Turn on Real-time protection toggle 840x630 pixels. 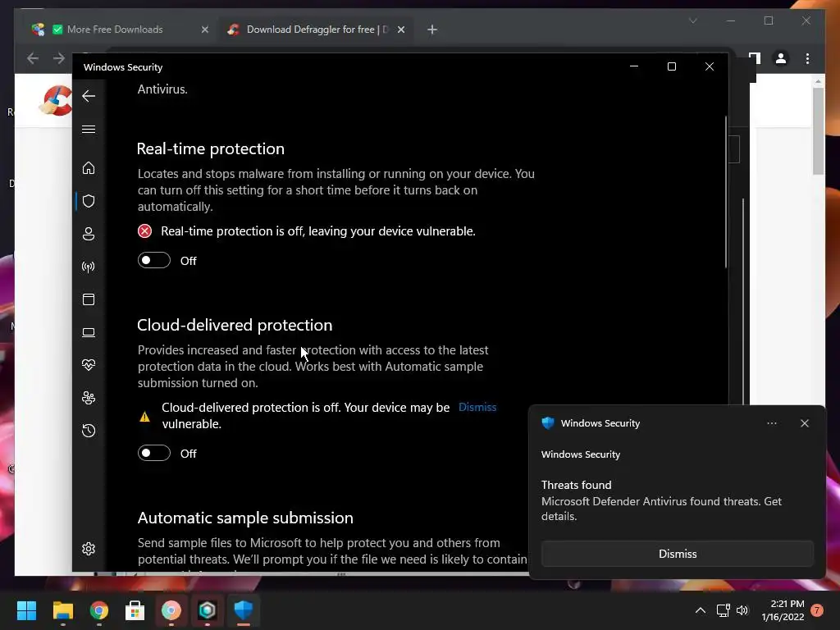(154, 260)
